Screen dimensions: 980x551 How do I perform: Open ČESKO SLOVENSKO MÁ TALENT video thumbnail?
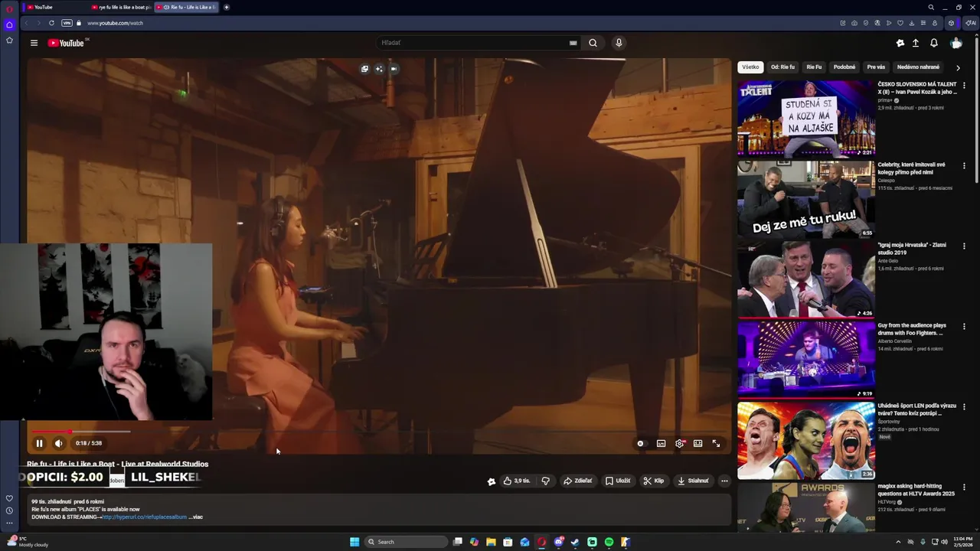click(805, 118)
